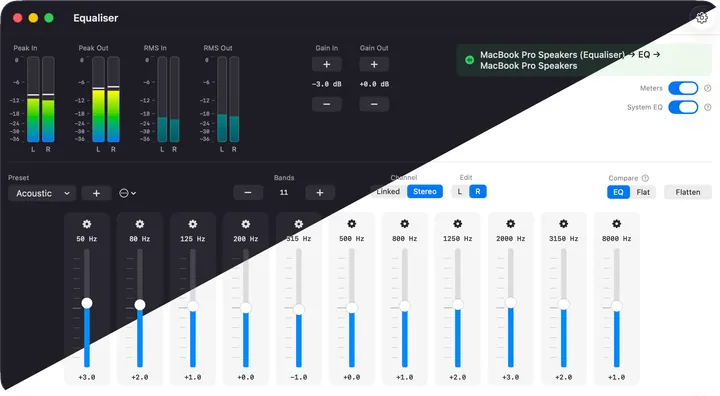720x396 pixels.
Task: Open band settings gear for 200 Hz
Action: pos(246,224)
